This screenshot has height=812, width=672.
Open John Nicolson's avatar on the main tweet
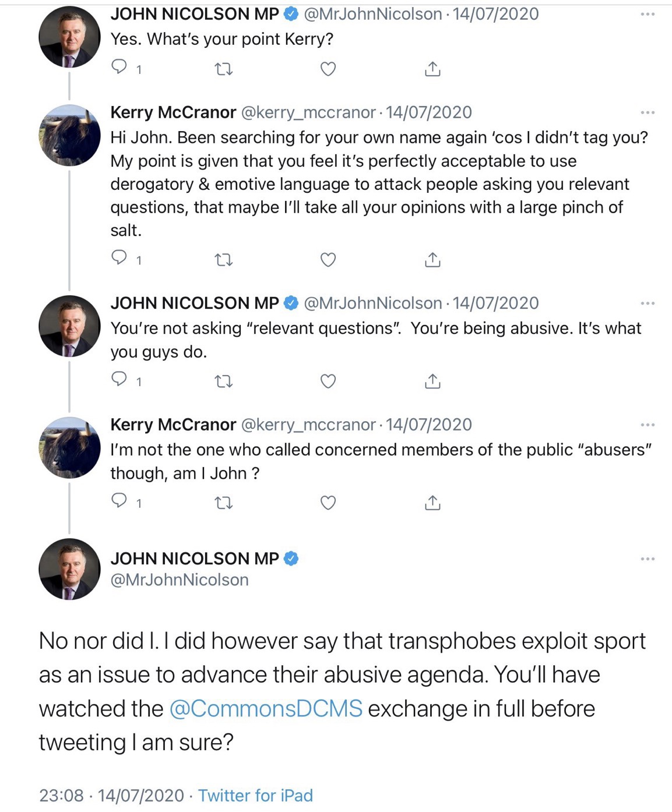click(69, 569)
